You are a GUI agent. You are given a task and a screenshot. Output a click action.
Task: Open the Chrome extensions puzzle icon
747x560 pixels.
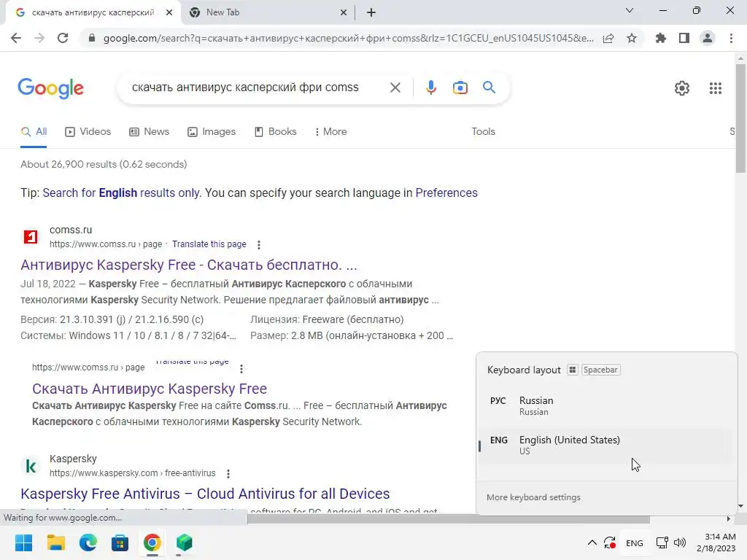pos(661,38)
